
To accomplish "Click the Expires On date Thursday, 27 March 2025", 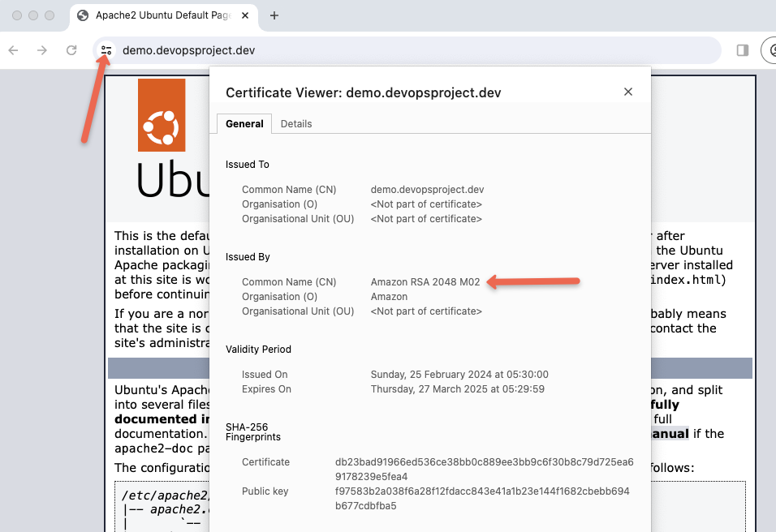I will [457, 389].
